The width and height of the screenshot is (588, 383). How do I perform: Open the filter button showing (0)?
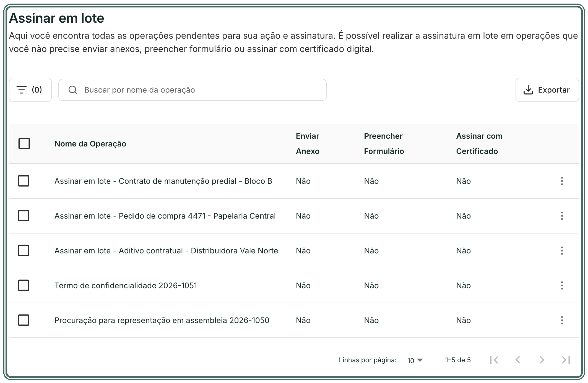click(x=30, y=90)
